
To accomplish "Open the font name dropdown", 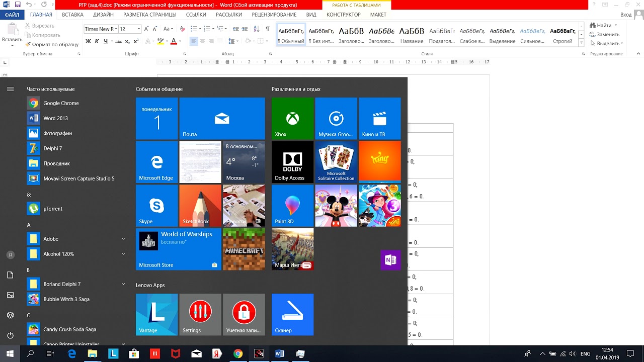I will pyautogui.click(x=116, y=29).
